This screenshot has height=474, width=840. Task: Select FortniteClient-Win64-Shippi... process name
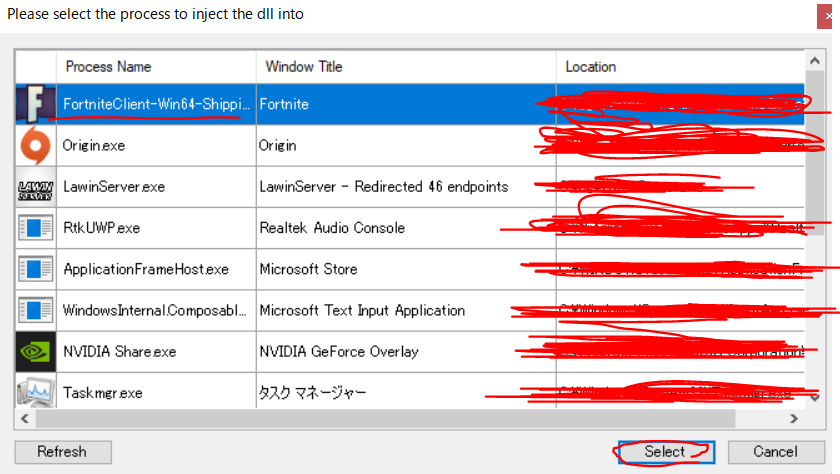pyautogui.click(x=156, y=104)
